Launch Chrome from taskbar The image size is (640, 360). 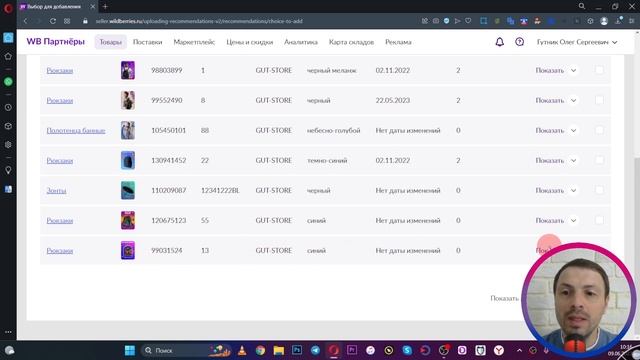pyautogui.click(x=260, y=350)
